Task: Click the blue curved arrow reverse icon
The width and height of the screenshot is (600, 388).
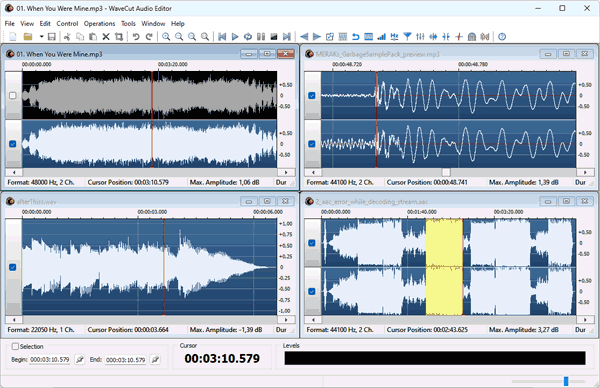Action: point(355,37)
